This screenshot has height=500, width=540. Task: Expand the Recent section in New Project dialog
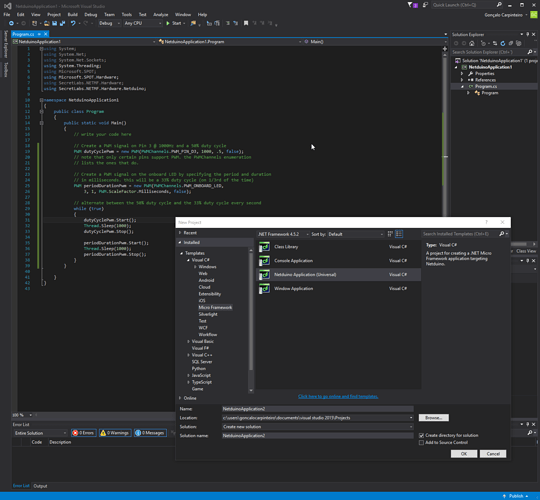180,233
